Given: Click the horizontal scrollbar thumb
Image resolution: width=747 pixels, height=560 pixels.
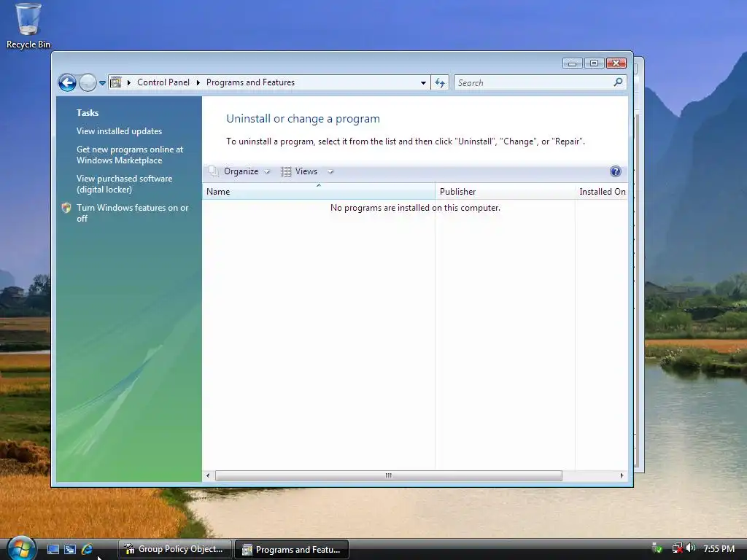Looking at the screenshot, I should pos(389,475).
